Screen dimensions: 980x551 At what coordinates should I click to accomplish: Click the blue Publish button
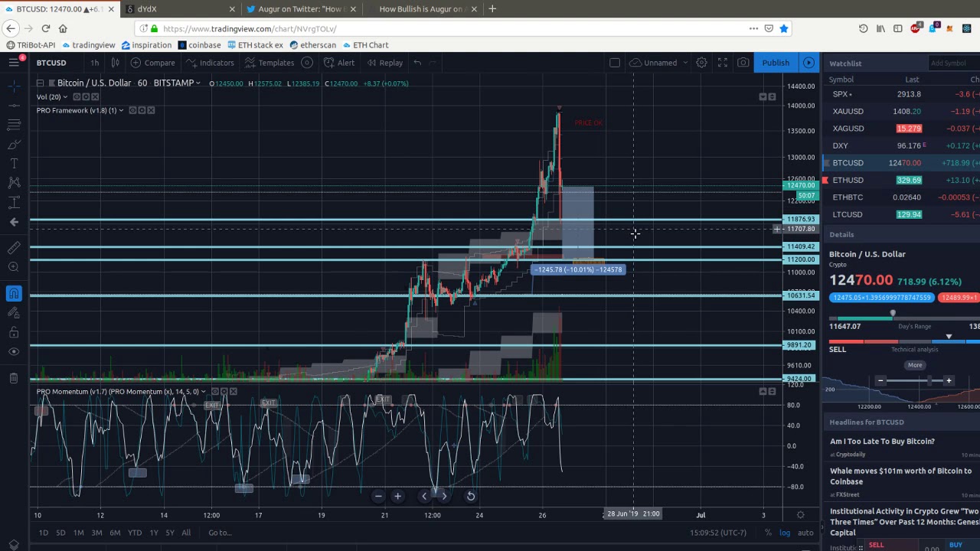(776, 63)
